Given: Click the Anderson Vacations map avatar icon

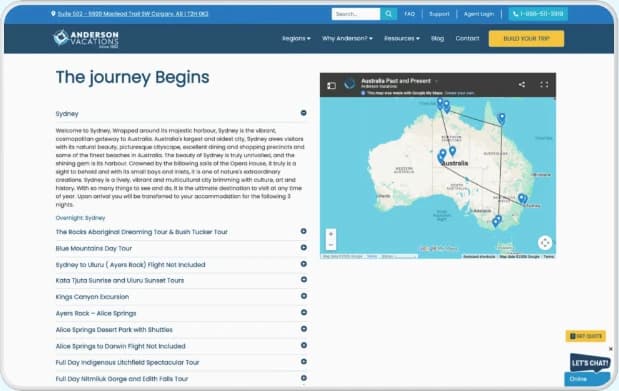Looking at the screenshot, I should tap(349, 84).
